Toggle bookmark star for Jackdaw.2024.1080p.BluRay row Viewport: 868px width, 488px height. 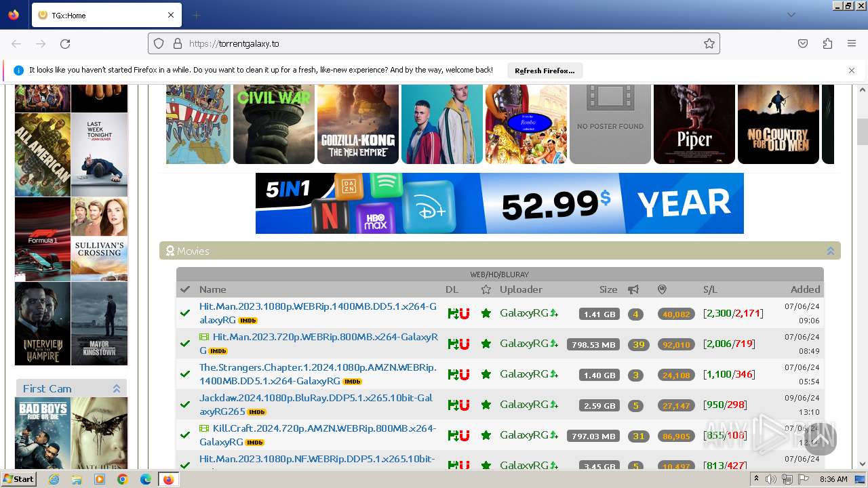click(486, 405)
